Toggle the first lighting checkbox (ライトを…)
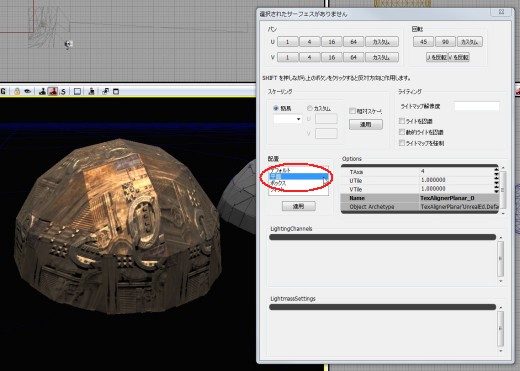This screenshot has width=520, height=371. [x=402, y=121]
